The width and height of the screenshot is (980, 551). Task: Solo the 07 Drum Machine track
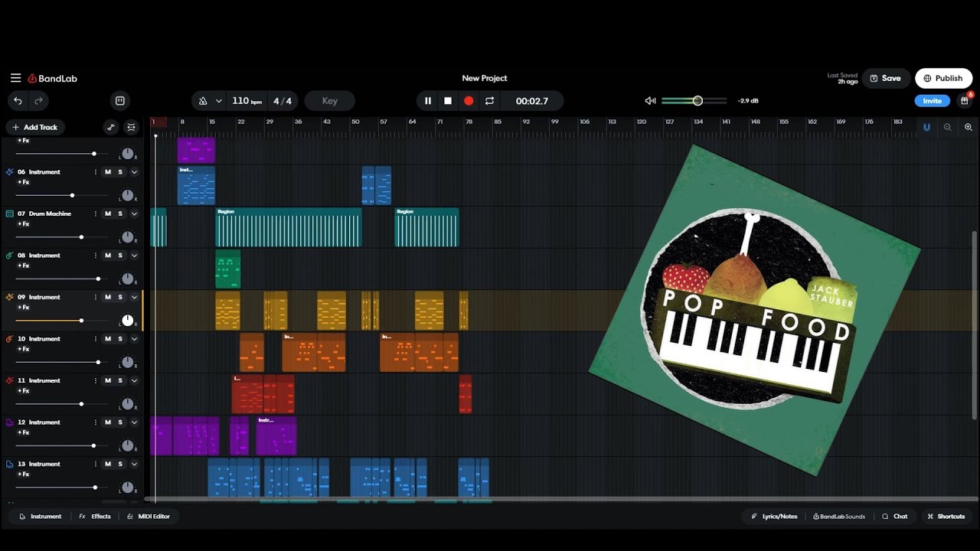[x=120, y=214]
